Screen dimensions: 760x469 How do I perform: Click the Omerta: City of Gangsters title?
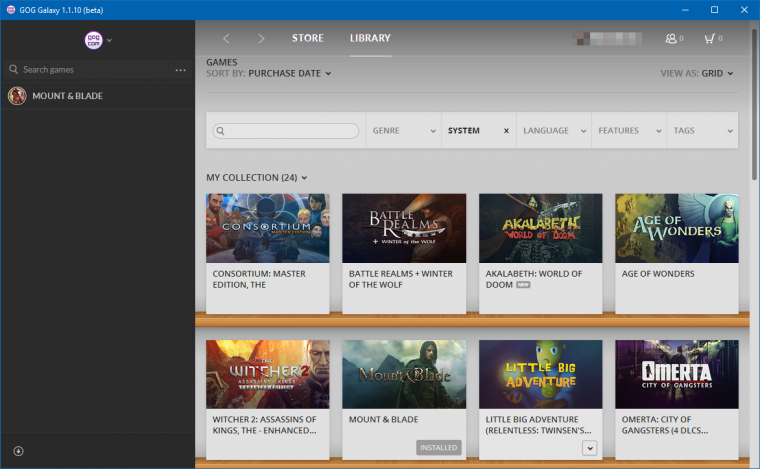click(x=665, y=425)
